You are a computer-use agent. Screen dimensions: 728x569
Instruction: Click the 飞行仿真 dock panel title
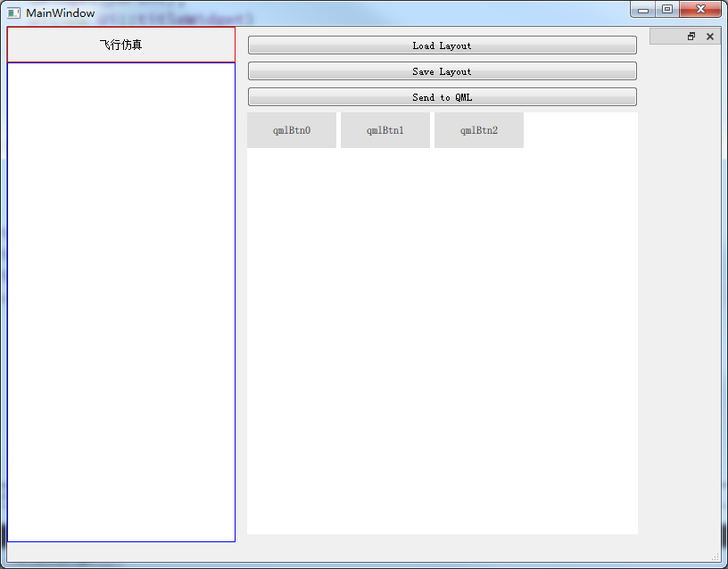tap(120, 44)
